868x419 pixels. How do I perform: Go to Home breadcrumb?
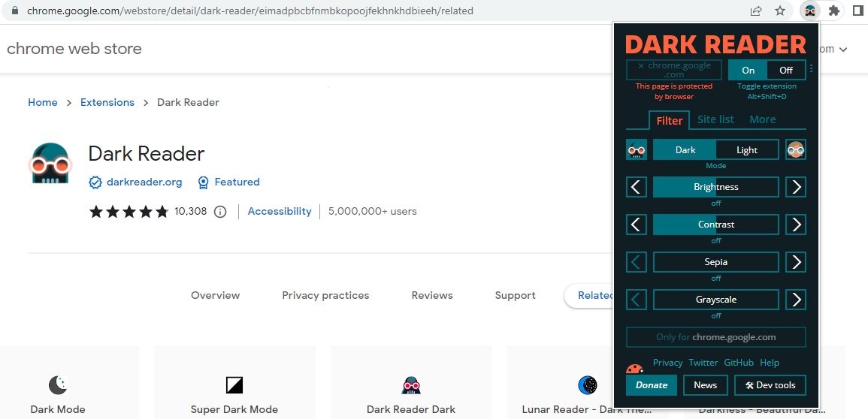(43, 102)
